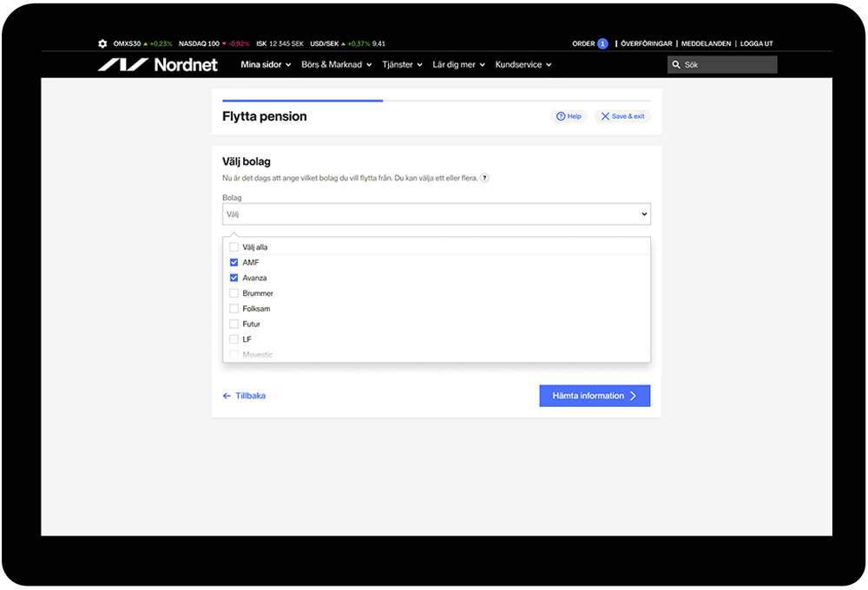
Task: Check the LF checkbox
Action: click(234, 339)
